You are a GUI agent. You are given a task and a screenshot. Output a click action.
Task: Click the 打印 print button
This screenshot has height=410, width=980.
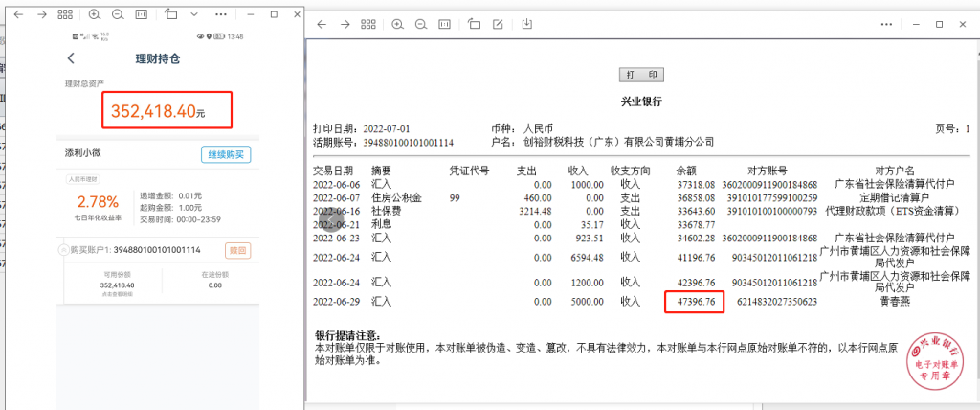click(641, 75)
